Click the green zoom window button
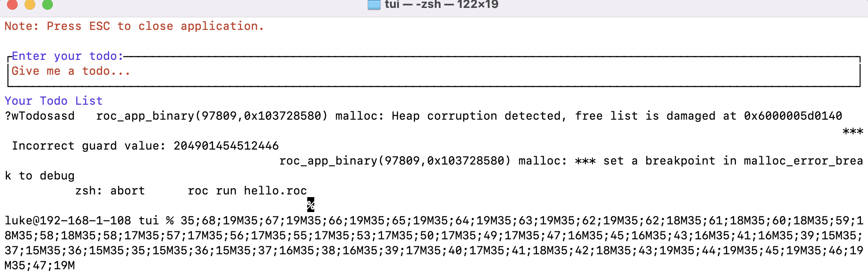The height and width of the screenshot is (271, 868). (48, 4)
